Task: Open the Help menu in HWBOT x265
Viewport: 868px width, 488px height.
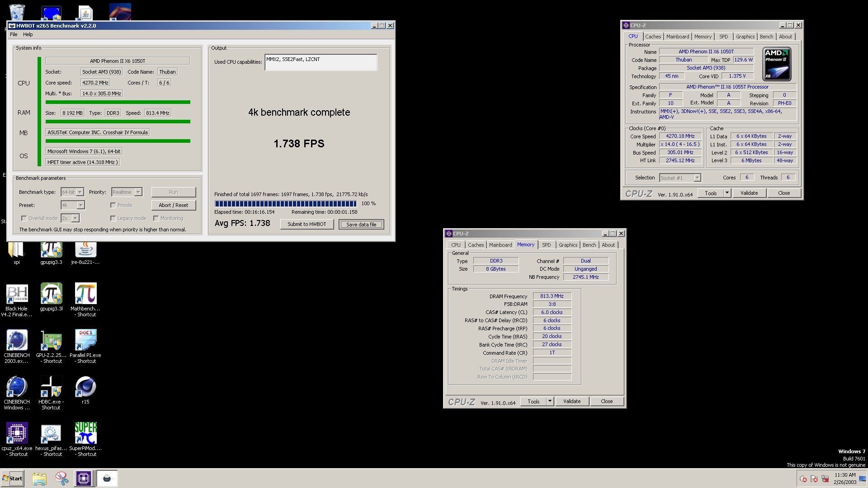Action: 28,34
